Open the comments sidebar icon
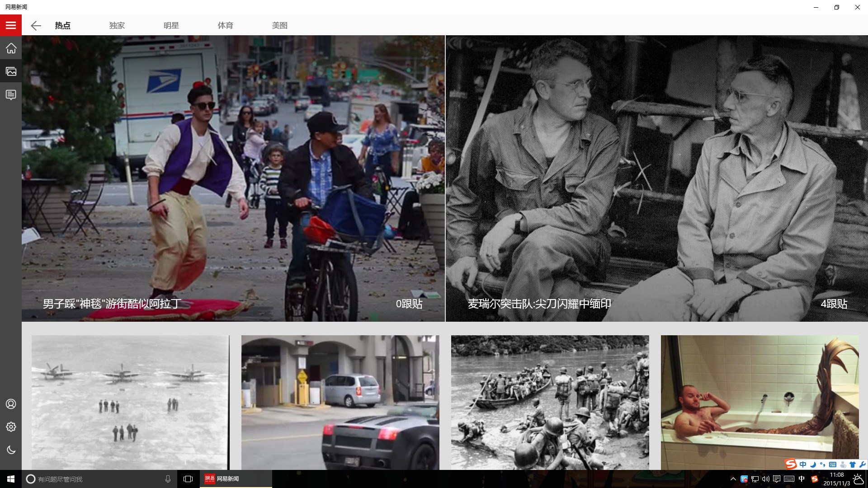Image resolution: width=868 pixels, height=488 pixels. pos(11,94)
